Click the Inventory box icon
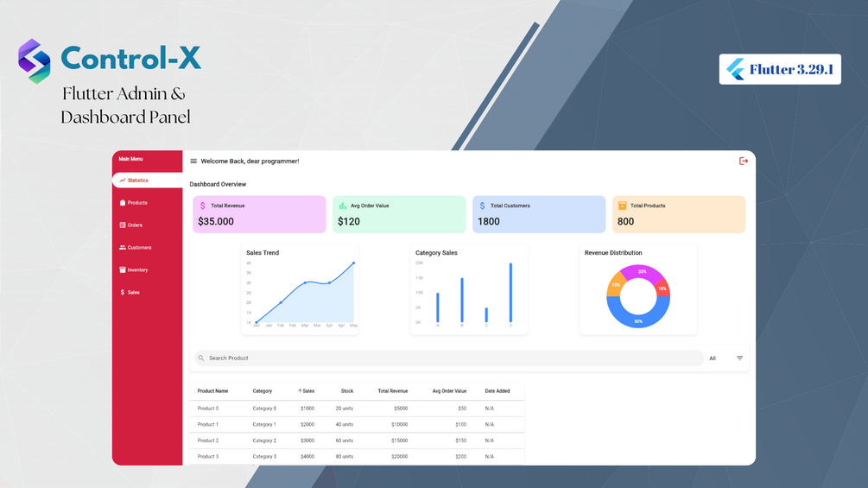The image size is (868, 488). (123, 270)
